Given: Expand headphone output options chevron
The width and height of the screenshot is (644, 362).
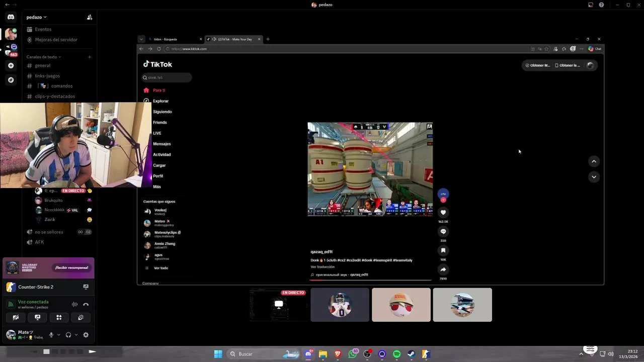Looking at the screenshot, I should click(x=76, y=335).
